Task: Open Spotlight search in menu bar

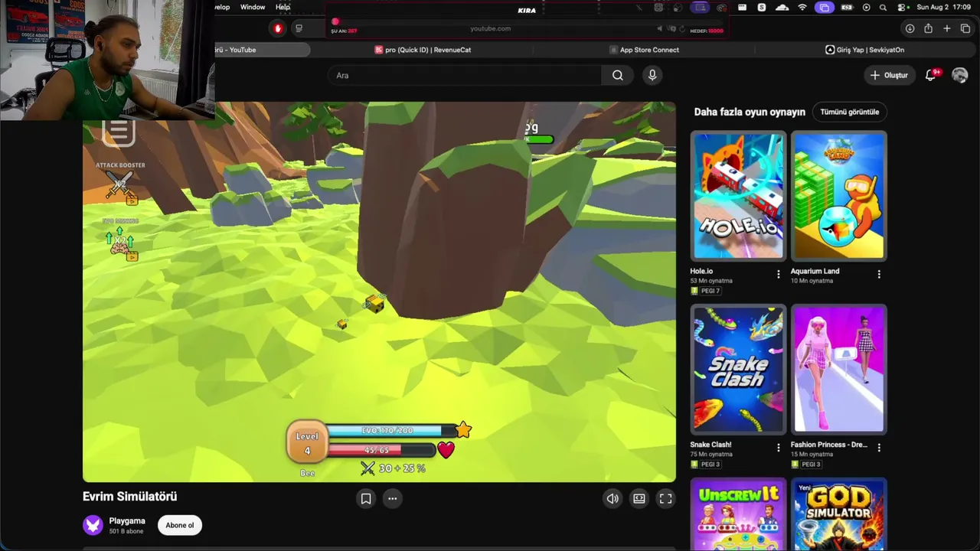Action: coord(884,8)
